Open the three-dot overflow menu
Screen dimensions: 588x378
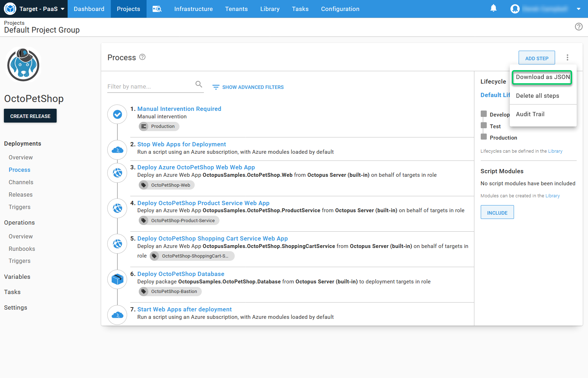click(x=567, y=57)
